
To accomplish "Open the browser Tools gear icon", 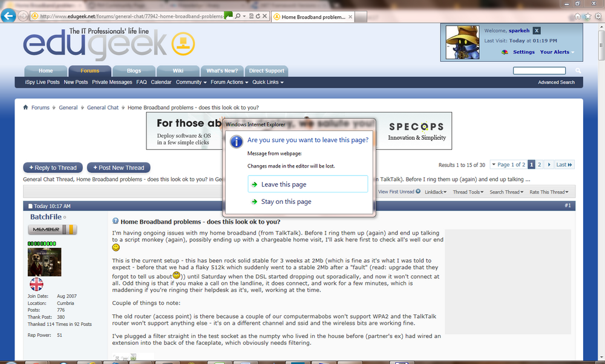I will point(598,16).
